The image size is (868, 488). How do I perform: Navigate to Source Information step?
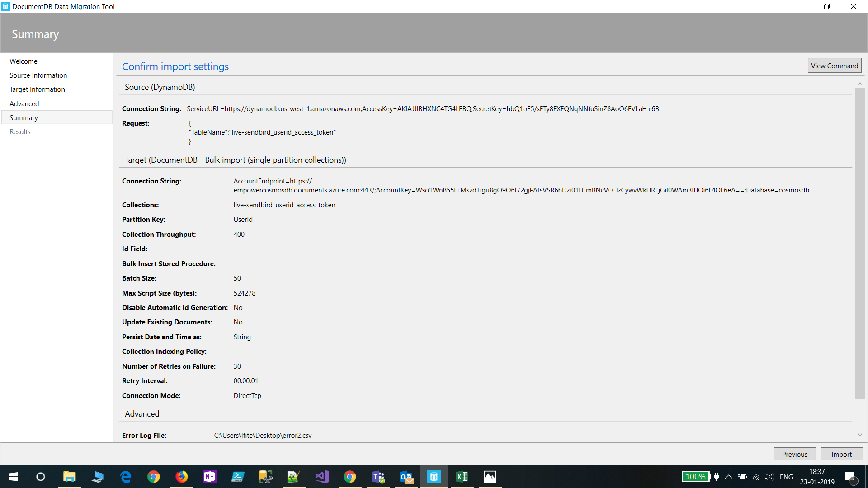tap(38, 75)
